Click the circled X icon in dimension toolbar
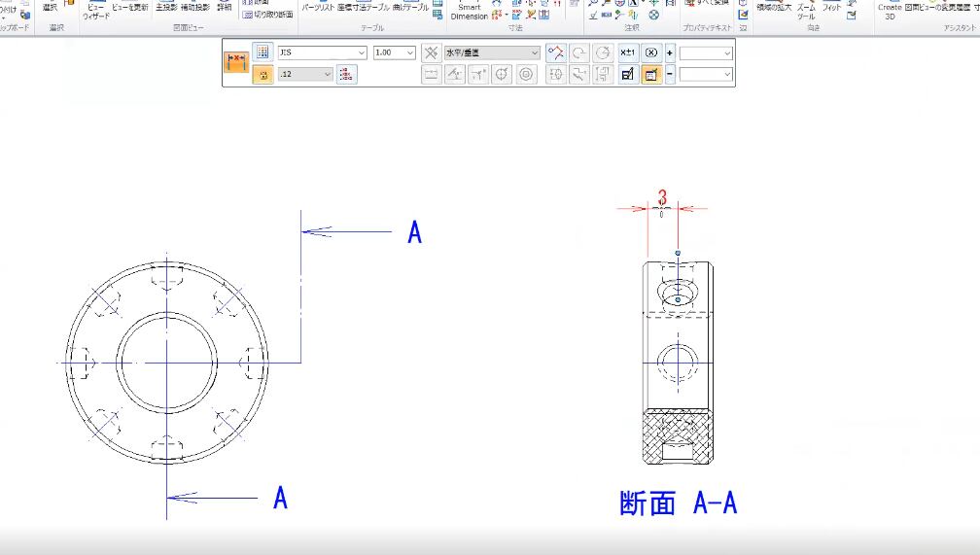 pos(651,52)
